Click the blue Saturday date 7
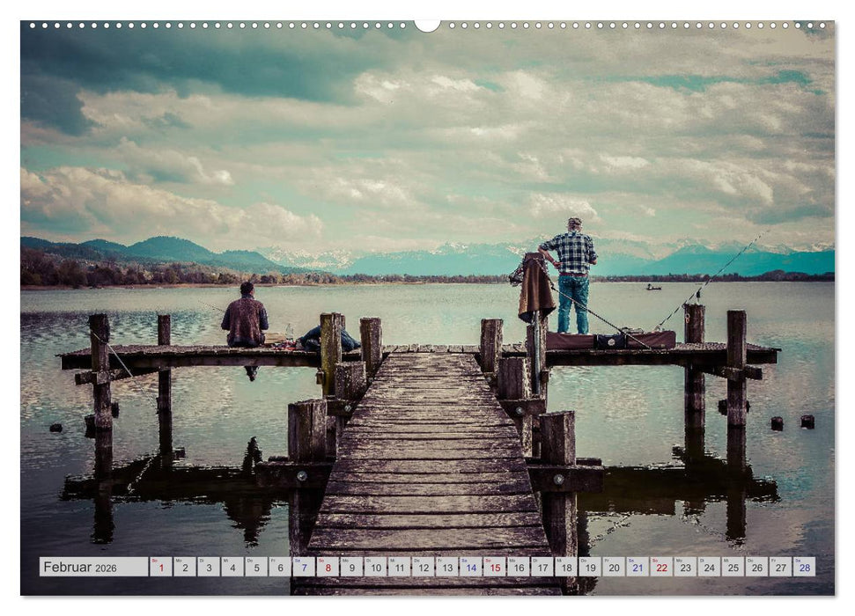855x616 pixels. coord(306,567)
